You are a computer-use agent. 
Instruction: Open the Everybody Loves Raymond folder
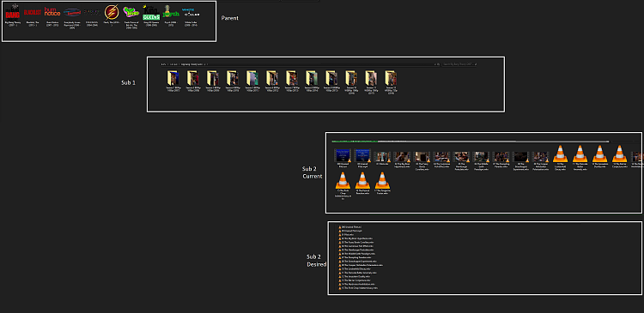[72, 18]
